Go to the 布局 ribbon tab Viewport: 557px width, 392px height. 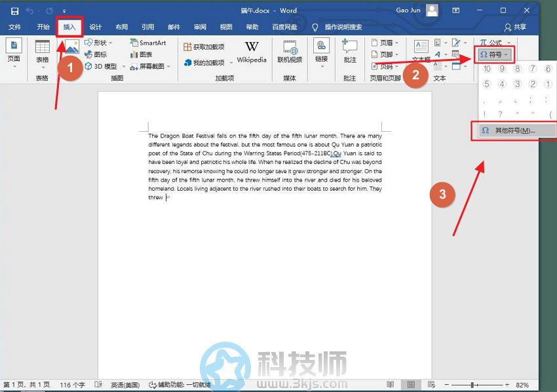coord(121,27)
